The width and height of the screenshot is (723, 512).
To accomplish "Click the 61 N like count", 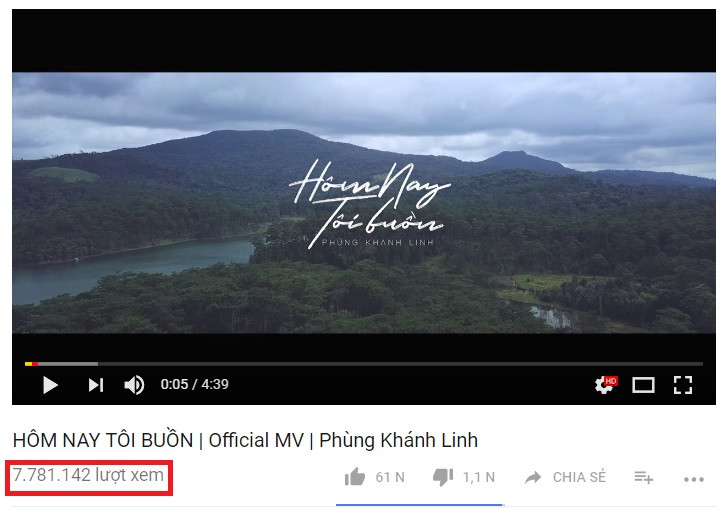I will tap(390, 477).
